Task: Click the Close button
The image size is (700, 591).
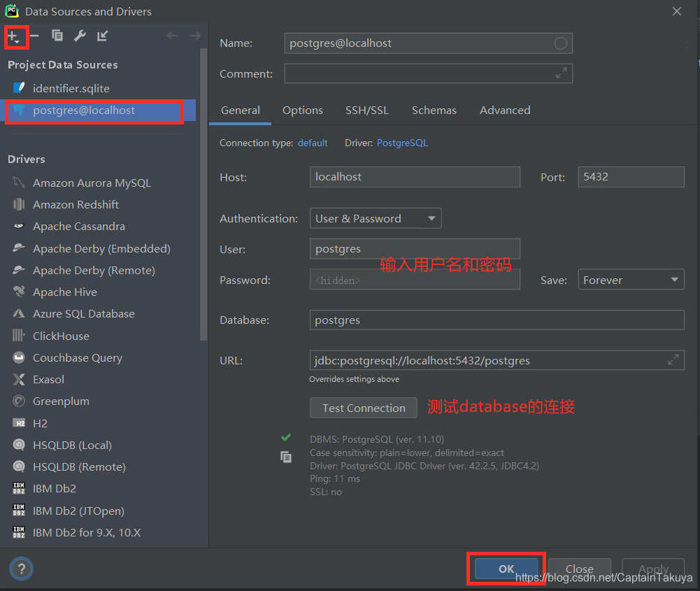Action: point(580,569)
